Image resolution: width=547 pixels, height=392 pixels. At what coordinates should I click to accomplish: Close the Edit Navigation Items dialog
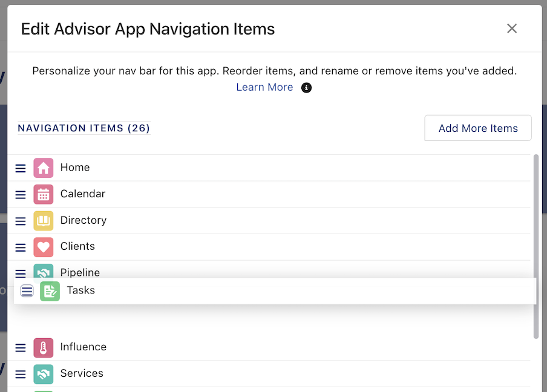512,28
